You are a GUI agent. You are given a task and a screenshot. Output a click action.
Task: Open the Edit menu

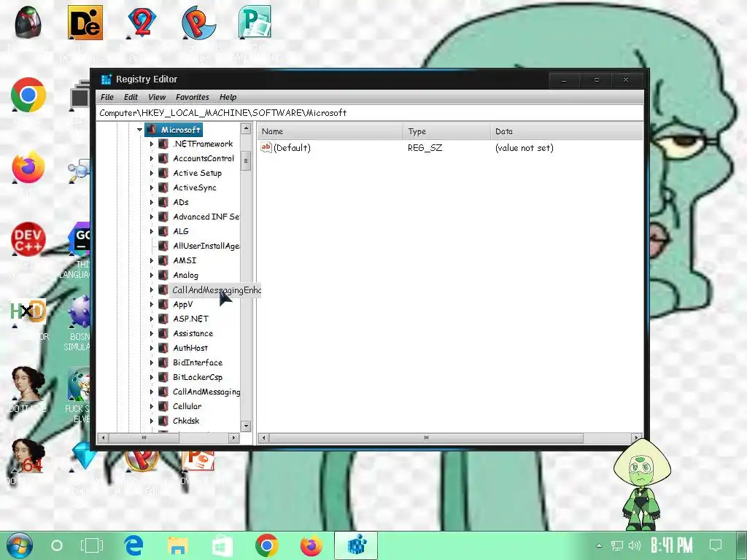(131, 97)
